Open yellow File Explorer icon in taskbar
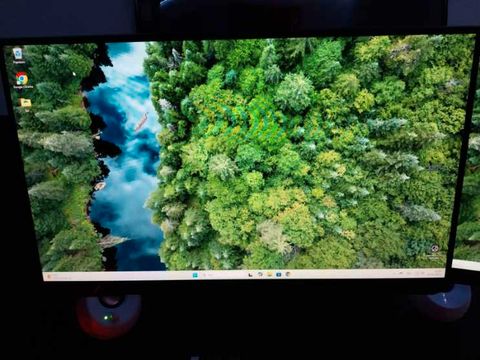The width and height of the screenshot is (480, 360). click(x=269, y=274)
